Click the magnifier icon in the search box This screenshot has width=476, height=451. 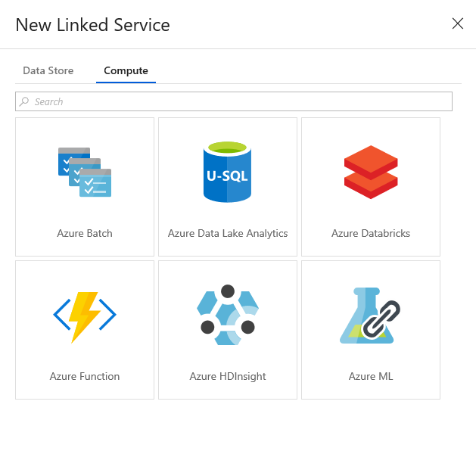pyautogui.click(x=24, y=101)
